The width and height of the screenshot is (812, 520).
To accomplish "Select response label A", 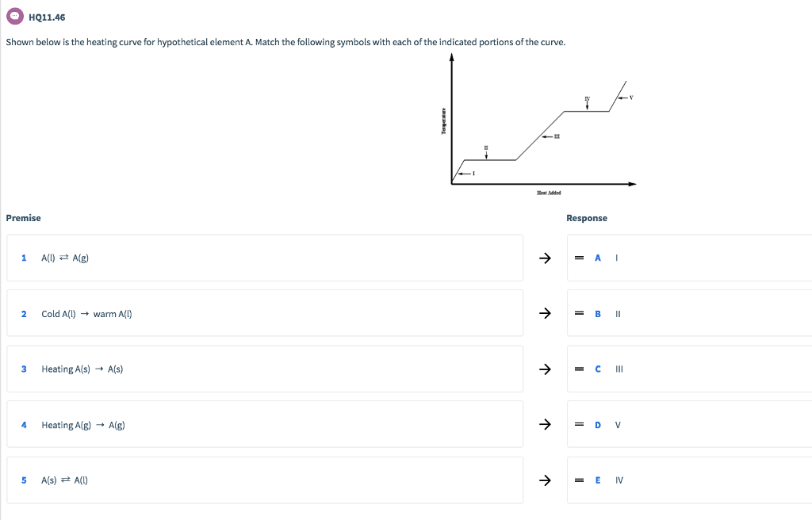I will [x=597, y=258].
